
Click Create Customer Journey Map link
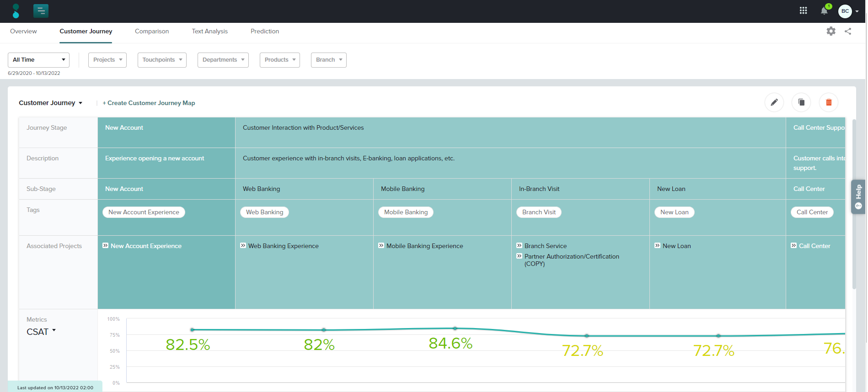pyautogui.click(x=149, y=103)
